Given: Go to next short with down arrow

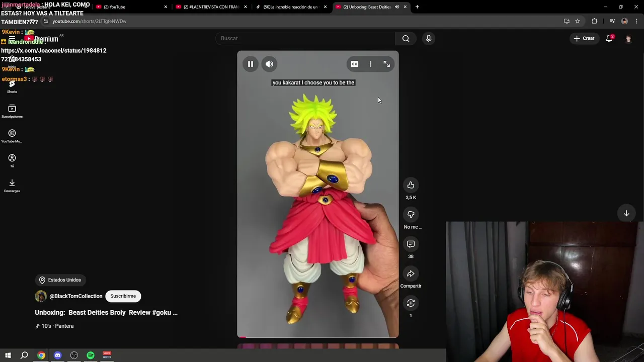Looking at the screenshot, I should [x=626, y=213].
